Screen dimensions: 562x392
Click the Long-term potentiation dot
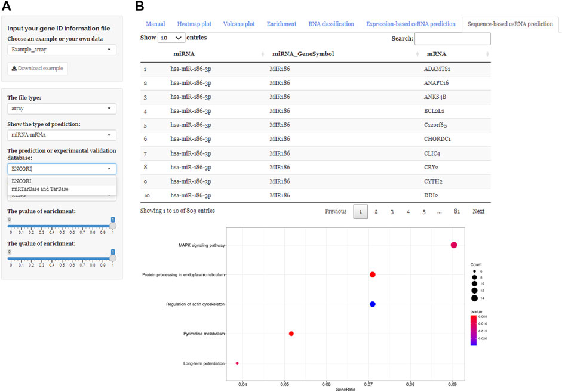click(x=237, y=363)
